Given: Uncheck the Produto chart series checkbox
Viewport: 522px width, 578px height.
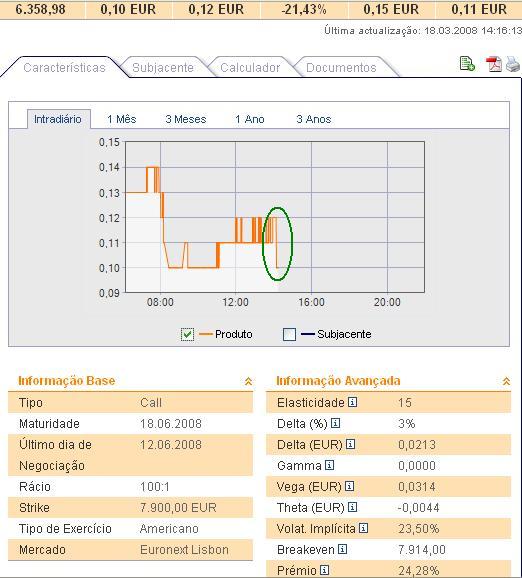Looking at the screenshot, I should click(187, 334).
